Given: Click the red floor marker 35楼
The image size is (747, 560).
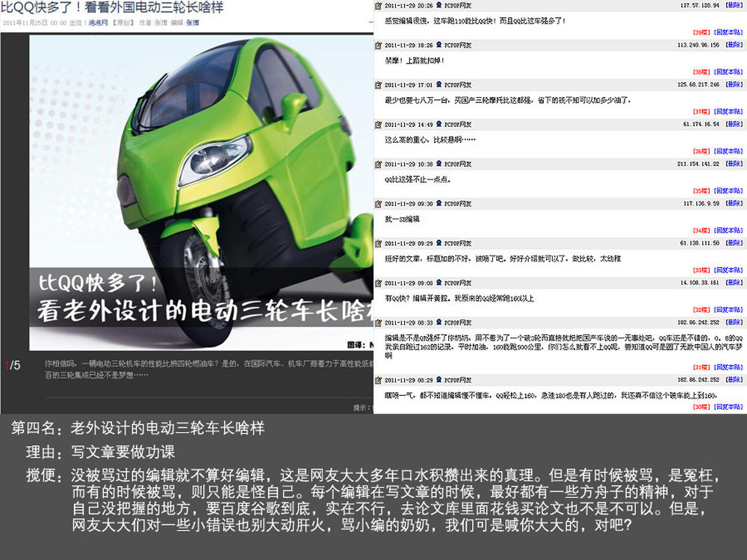Looking at the screenshot, I should (701, 190).
